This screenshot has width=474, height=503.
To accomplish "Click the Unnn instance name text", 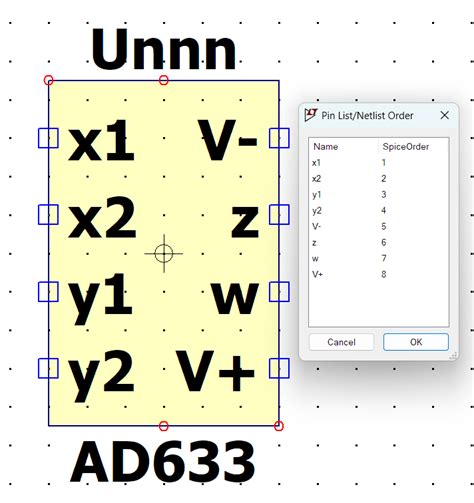I will pos(164,49).
